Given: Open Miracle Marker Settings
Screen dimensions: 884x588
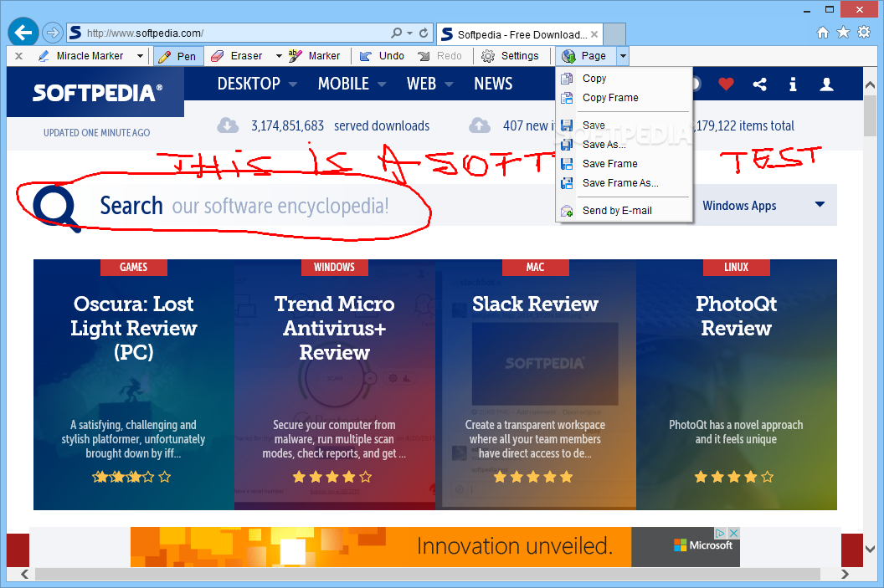Looking at the screenshot, I should tap(510, 56).
